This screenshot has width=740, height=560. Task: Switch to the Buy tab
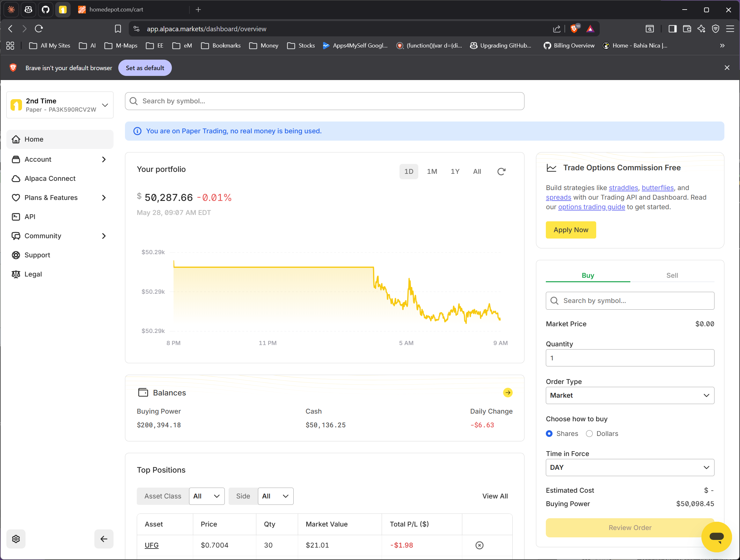point(588,275)
